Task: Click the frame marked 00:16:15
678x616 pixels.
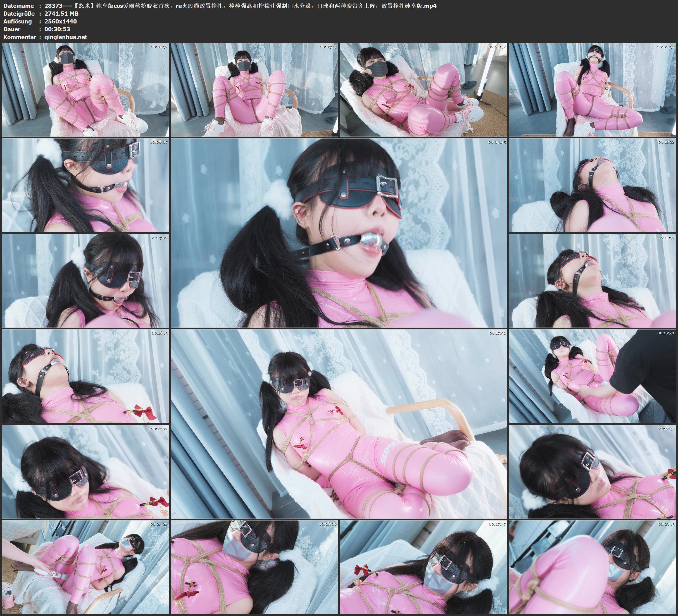Action: (x=85, y=376)
